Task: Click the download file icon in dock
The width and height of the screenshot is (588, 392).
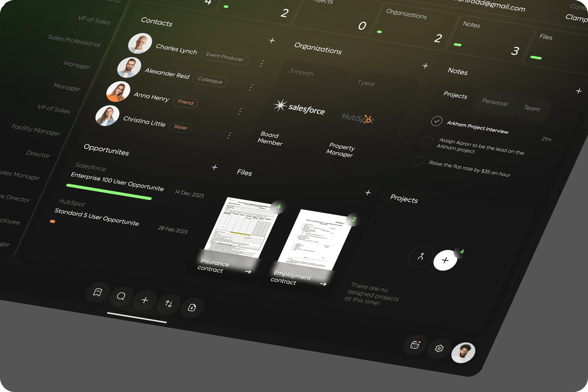Action: (192, 307)
